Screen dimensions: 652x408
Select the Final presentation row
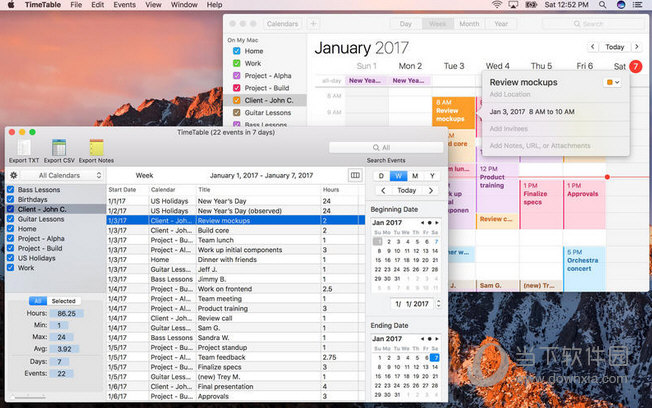(x=236, y=386)
